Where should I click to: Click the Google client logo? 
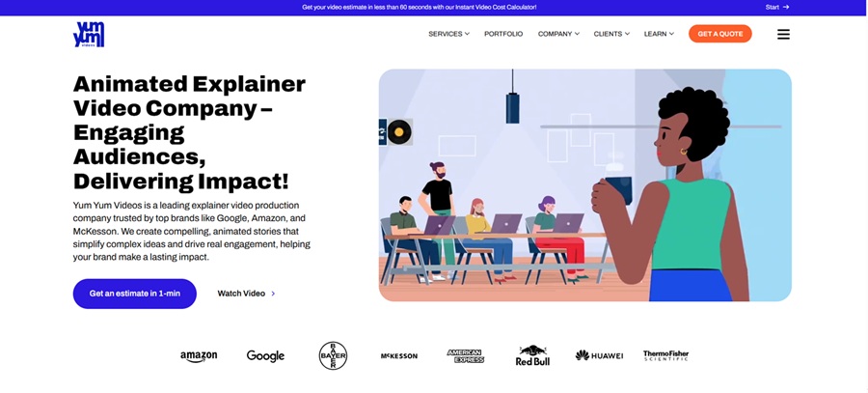[x=265, y=356]
